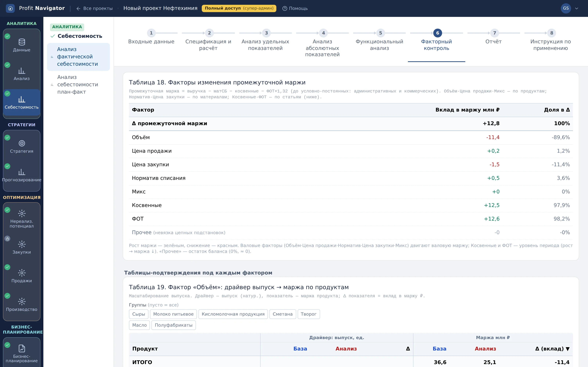Image resolution: width=588 pixels, height=367 pixels.
Task: Open Бизнес-планирование document icon
Action: (x=22, y=348)
